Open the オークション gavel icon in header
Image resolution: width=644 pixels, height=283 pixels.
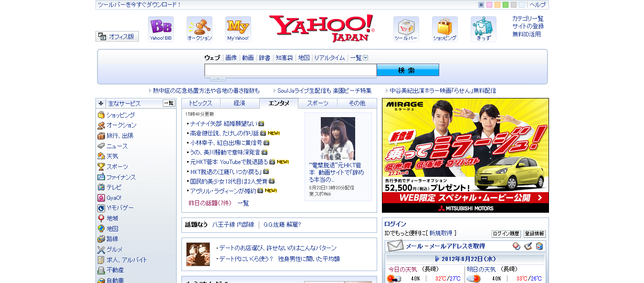pos(200,29)
